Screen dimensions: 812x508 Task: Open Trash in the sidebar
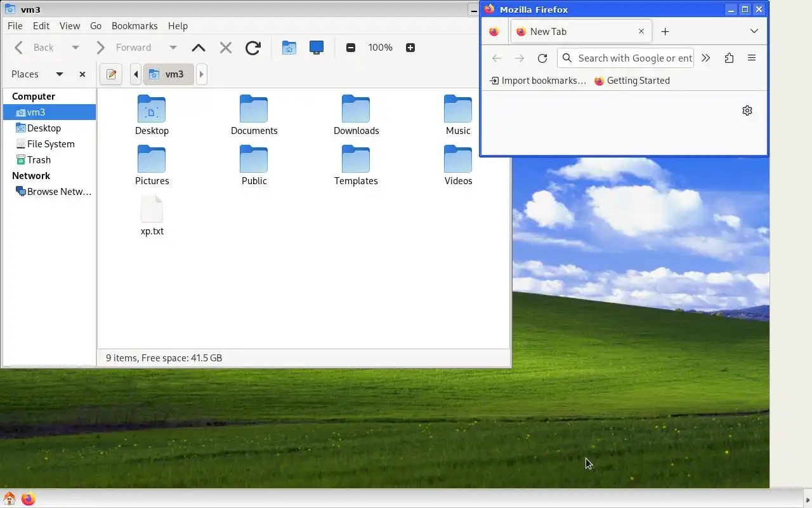point(49,160)
